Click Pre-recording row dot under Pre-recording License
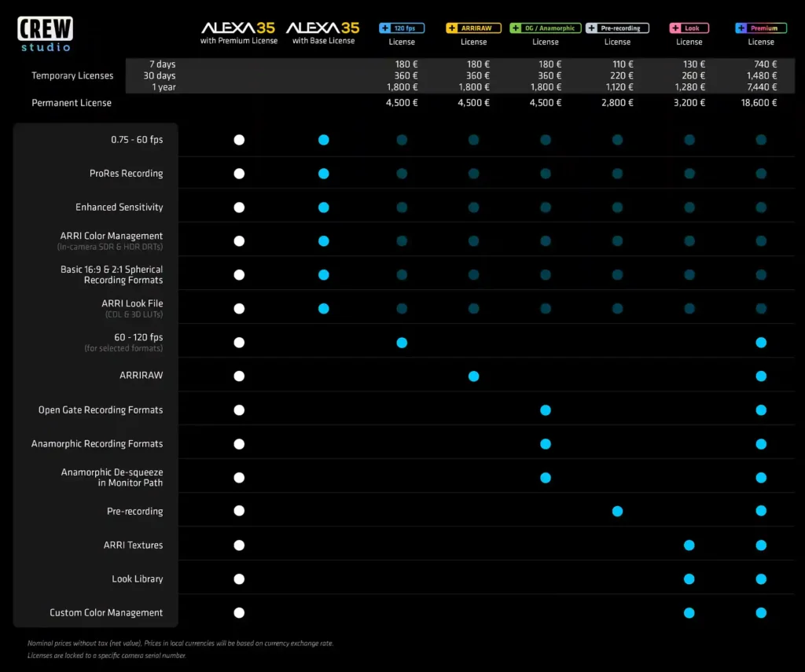This screenshot has width=805, height=672. pos(618,512)
